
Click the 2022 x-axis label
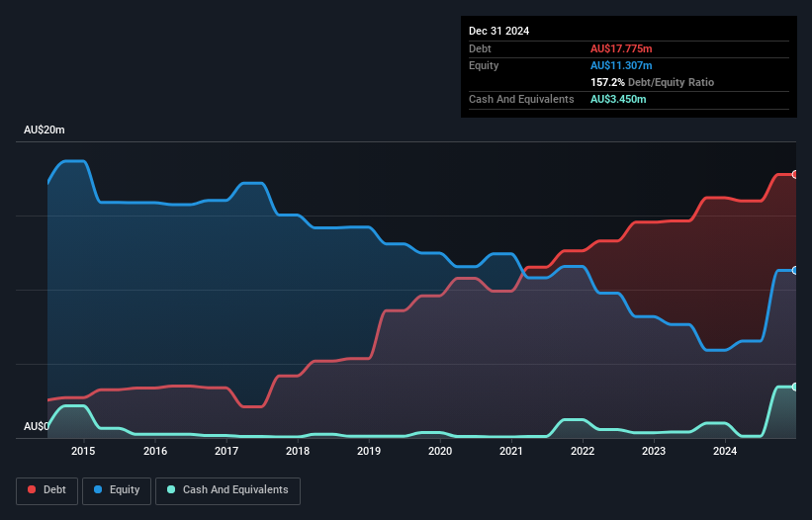[583, 451]
